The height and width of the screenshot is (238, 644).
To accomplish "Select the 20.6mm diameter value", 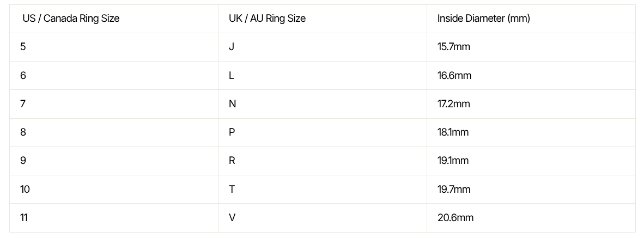I will pyautogui.click(x=455, y=217).
